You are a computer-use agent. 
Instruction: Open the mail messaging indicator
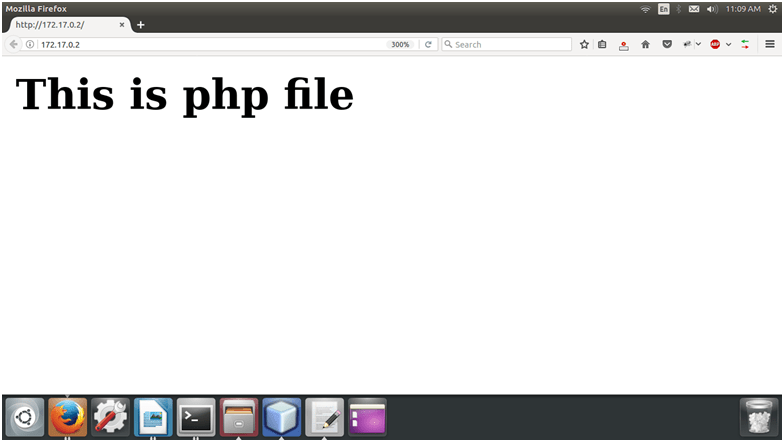(694, 9)
